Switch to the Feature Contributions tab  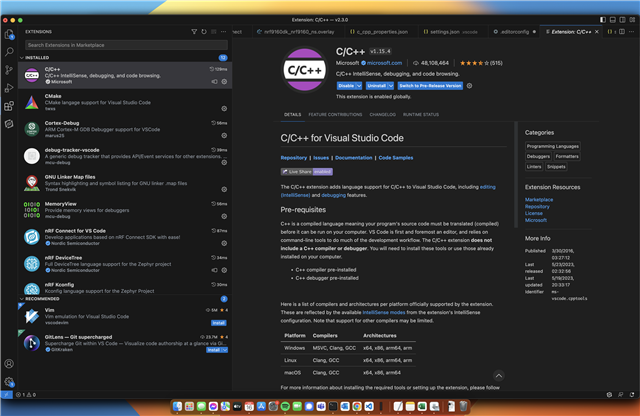(x=335, y=115)
